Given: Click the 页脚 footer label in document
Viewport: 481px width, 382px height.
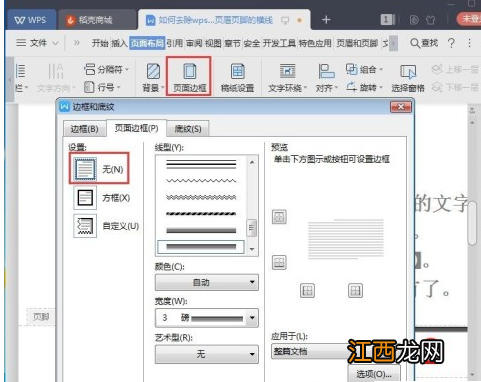Looking at the screenshot, I should tap(41, 316).
